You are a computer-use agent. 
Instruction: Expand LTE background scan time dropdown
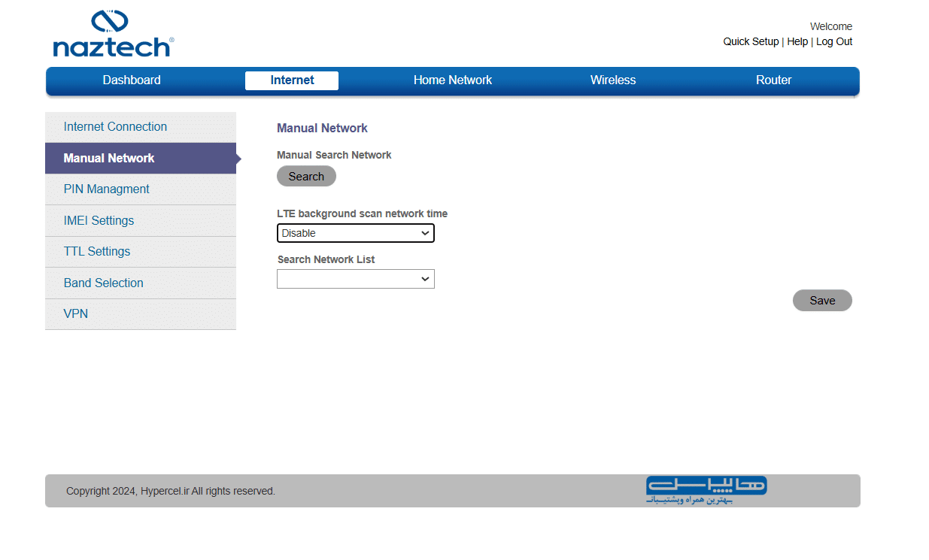(x=355, y=234)
